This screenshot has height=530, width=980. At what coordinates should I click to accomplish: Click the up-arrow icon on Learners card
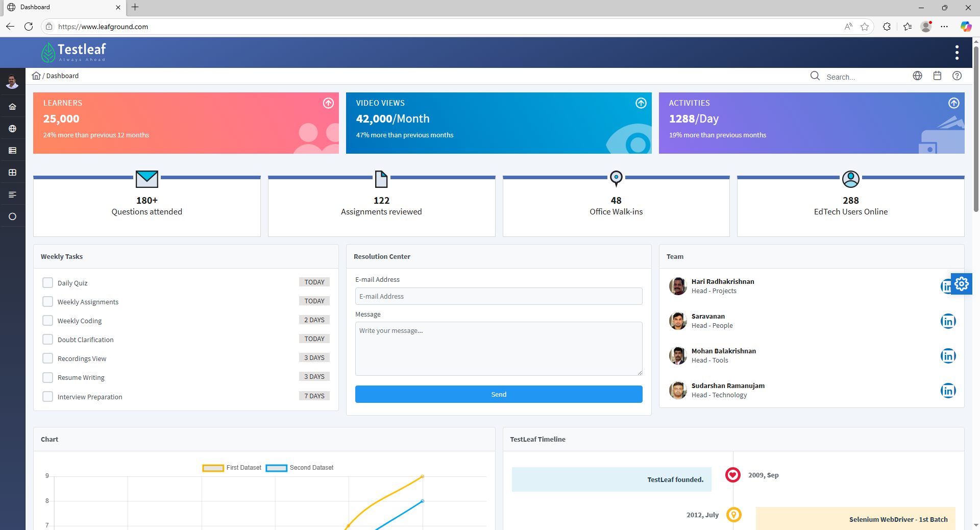[x=328, y=103]
